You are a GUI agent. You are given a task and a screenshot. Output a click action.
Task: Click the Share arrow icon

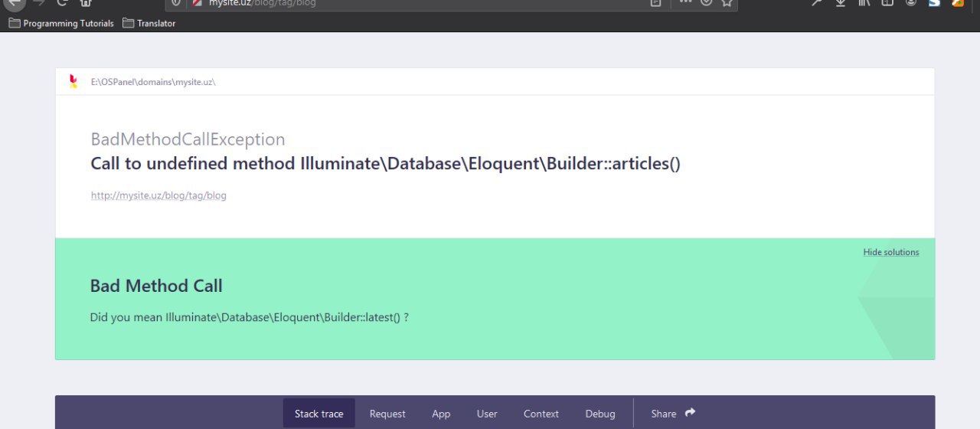pos(690,413)
